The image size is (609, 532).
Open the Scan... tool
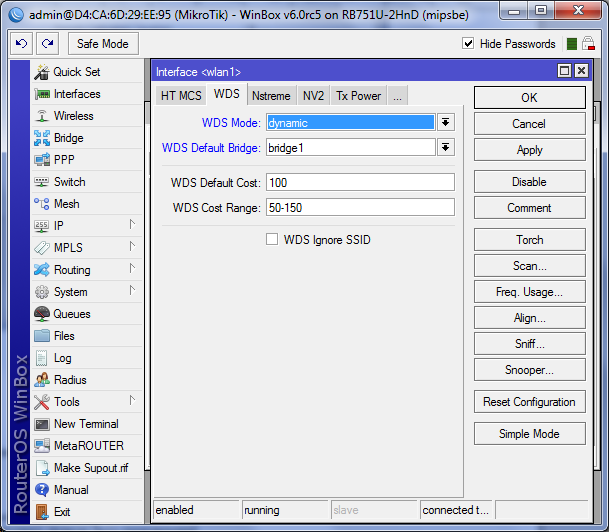[x=529, y=266]
